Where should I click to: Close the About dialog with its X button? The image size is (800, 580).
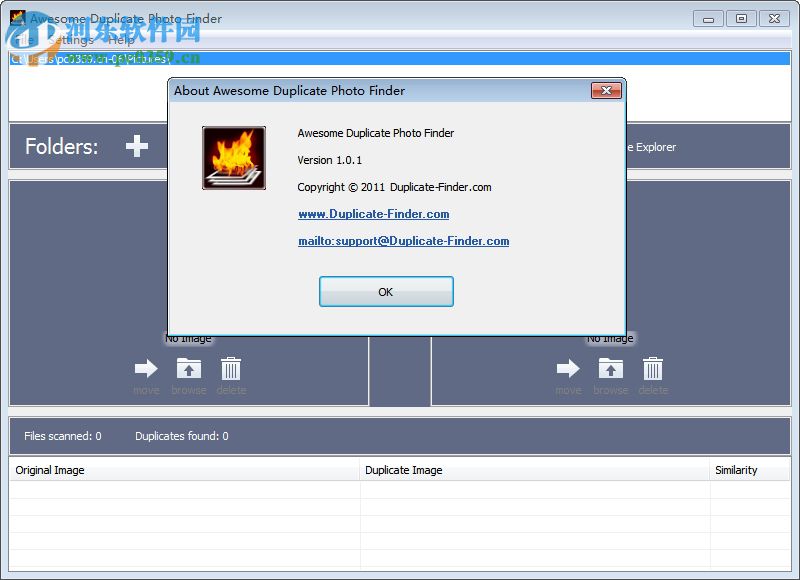coord(608,91)
